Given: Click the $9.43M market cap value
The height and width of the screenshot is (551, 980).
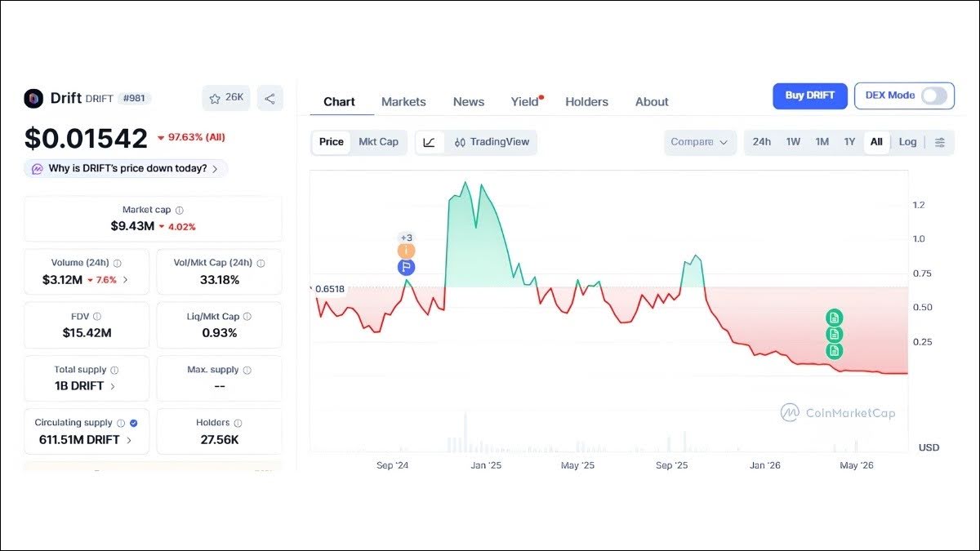Looking at the screenshot, I should pos(132,226).
